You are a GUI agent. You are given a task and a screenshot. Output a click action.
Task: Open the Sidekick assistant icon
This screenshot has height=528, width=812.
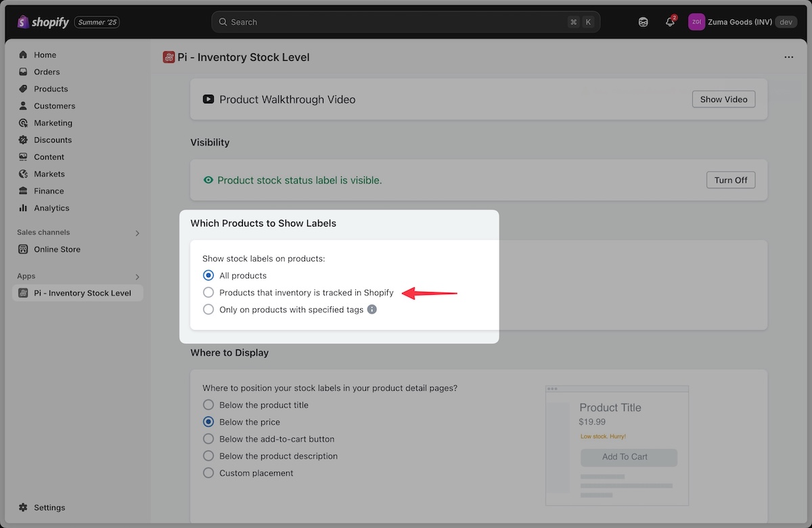pyautogui.click(x=643, y=22)
